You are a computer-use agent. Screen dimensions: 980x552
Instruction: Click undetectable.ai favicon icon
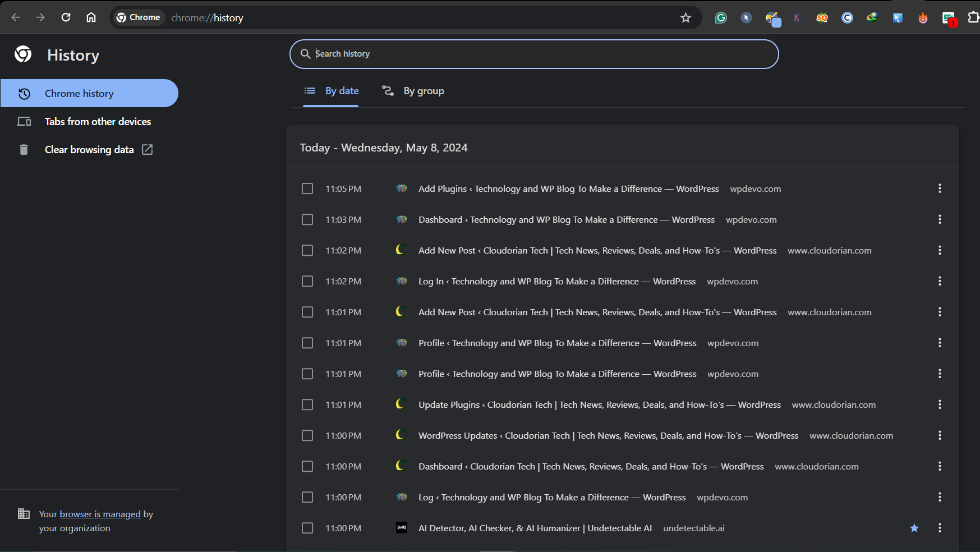click(402, 527)
